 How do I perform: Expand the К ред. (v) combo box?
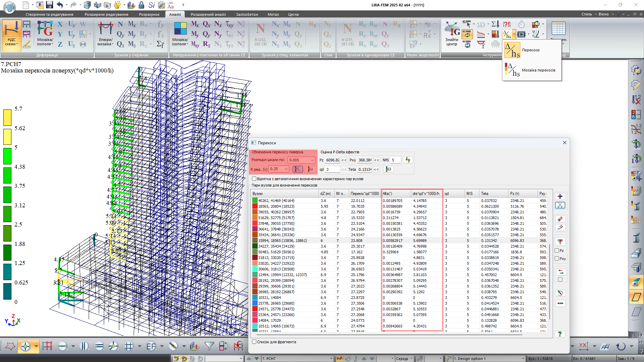click(x=286, y=169)
